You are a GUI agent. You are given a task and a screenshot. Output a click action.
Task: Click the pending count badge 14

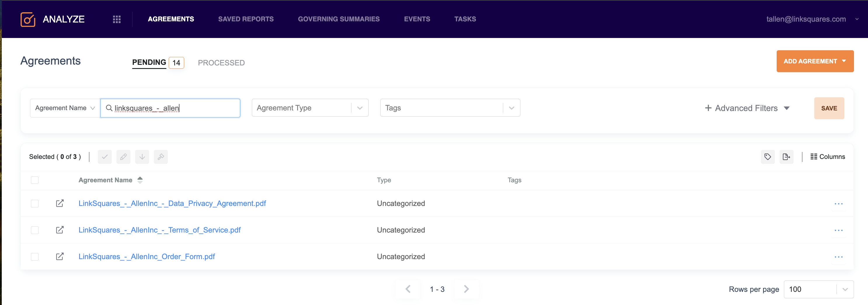click(176, 63)
